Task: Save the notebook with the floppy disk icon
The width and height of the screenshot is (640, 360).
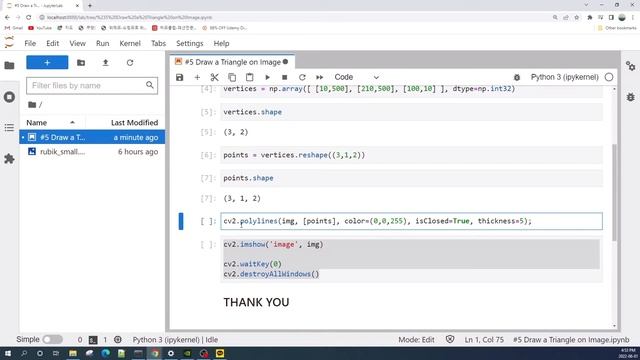Action: pyautogui.click(x=180, y=77)
